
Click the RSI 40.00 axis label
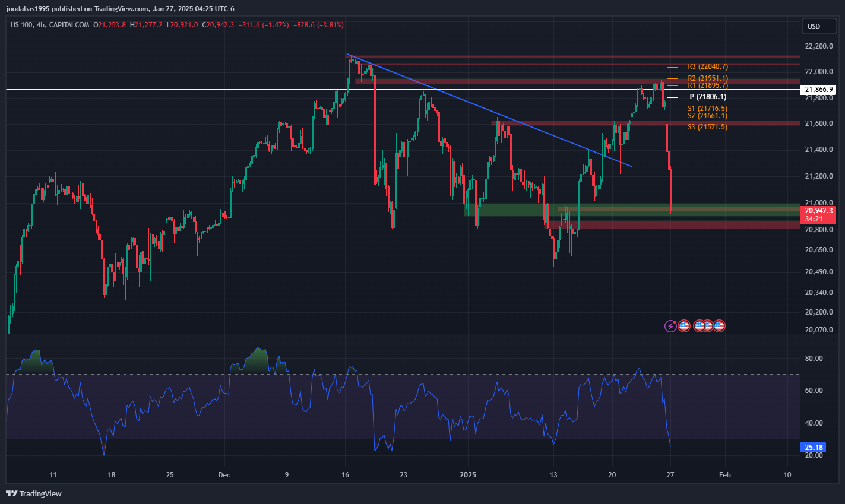(x=814, y=423)
